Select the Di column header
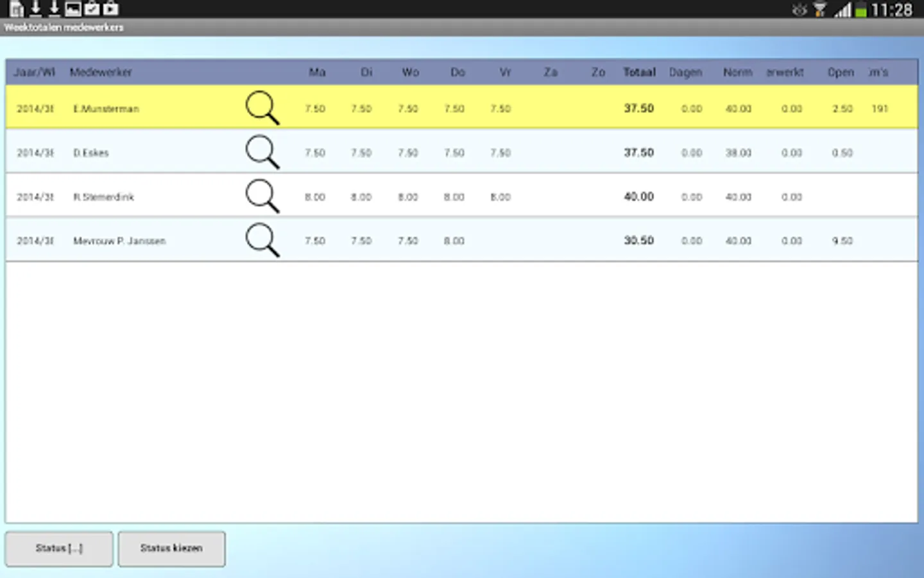 [x=366, y=72]
